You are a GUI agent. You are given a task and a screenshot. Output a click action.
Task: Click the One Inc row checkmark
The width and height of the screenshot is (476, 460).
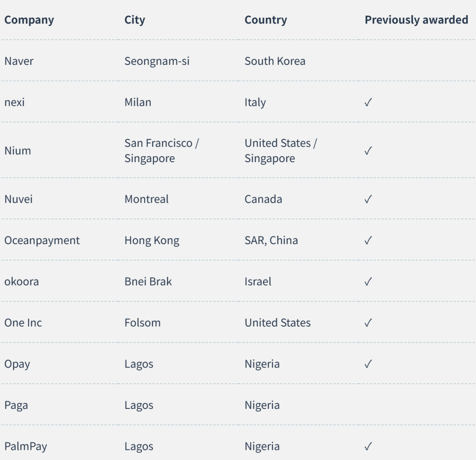click(x=368, y=323)
